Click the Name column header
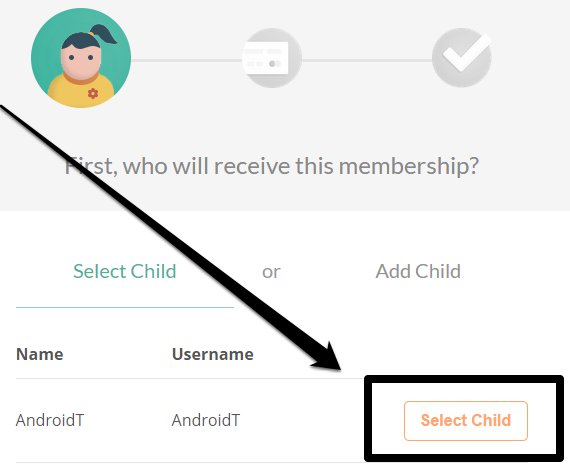 [40, 354]
